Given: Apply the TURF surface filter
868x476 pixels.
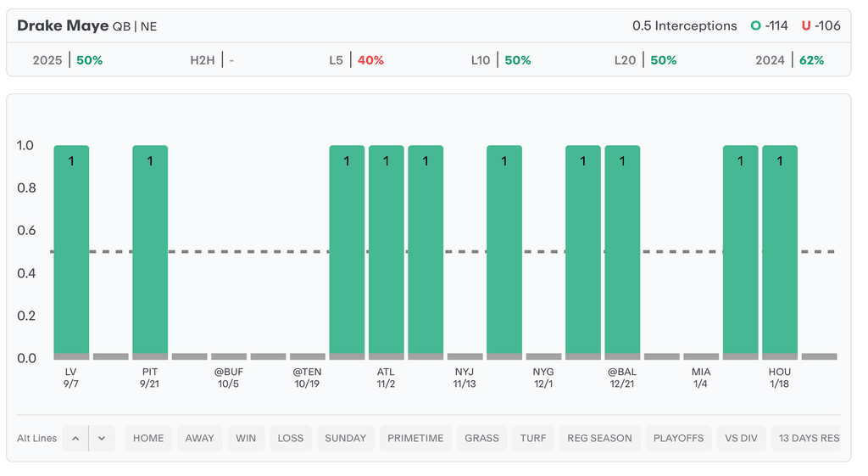Looking at the screenshot, I should tap(533, 439).
